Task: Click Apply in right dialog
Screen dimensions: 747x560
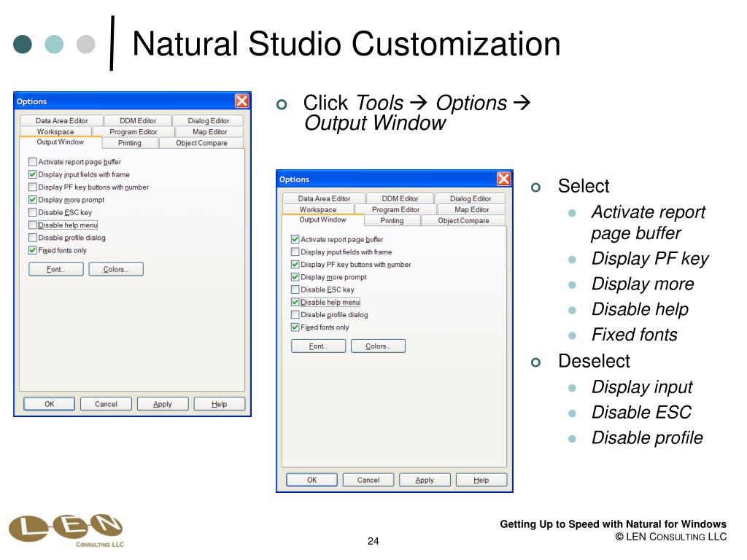Action: point(425,480)
